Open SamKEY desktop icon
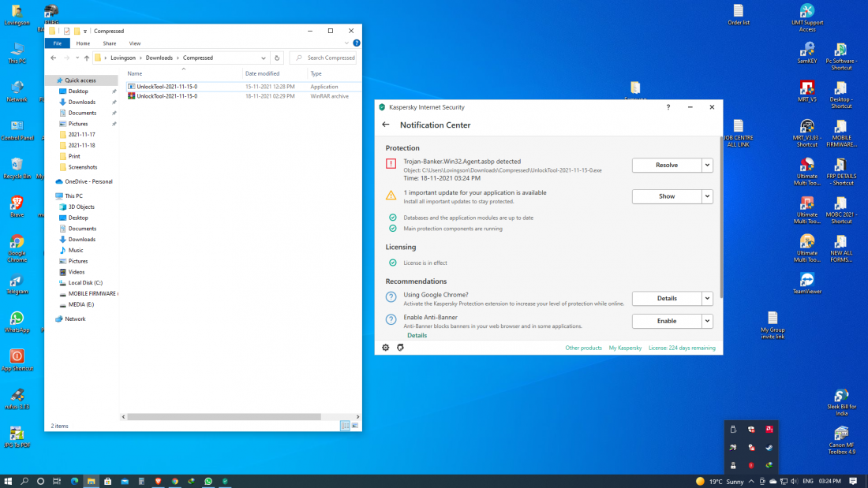Image resolution: width=868 pixels, height=488 pixels. pyautogui.click(x=806, y=53)
